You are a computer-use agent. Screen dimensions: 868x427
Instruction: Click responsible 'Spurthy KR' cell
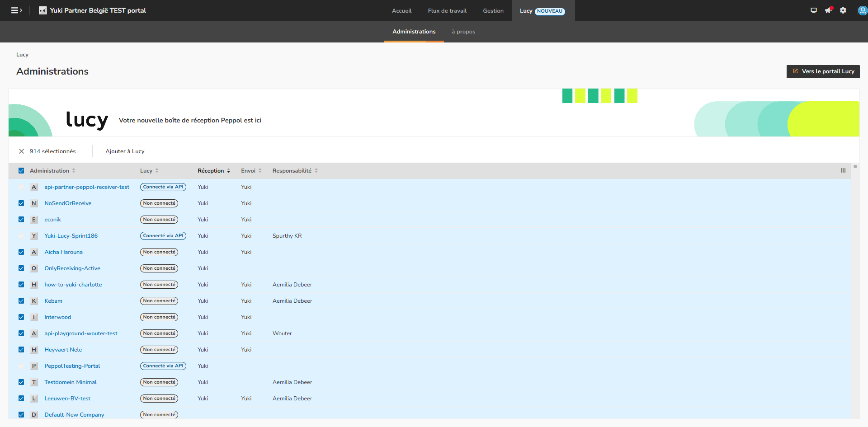[287, 236]
